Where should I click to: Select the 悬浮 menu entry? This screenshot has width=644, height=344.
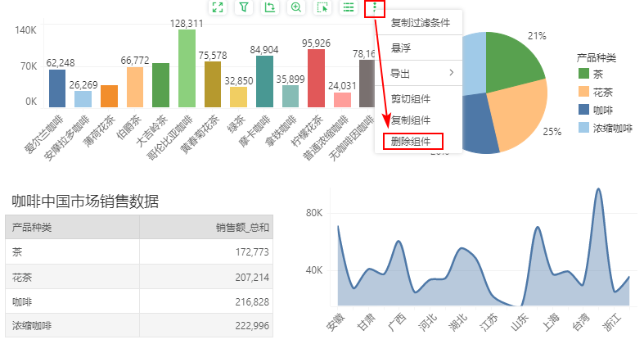[x=400, y=48]
